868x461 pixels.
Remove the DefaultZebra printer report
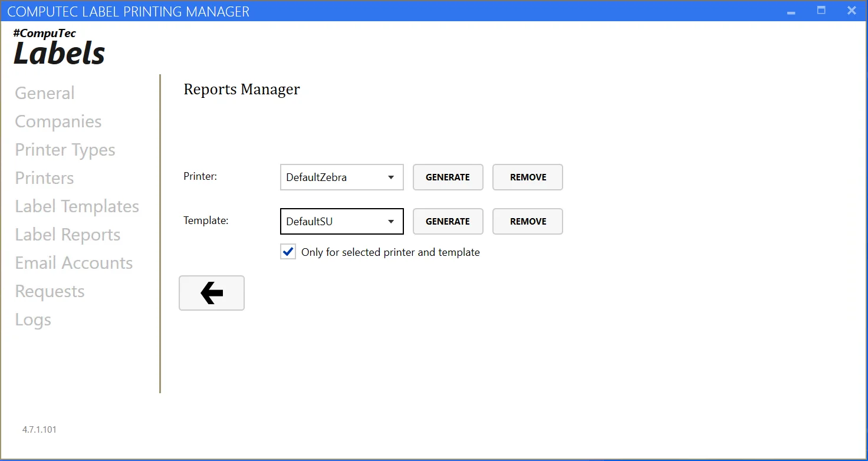527,177
